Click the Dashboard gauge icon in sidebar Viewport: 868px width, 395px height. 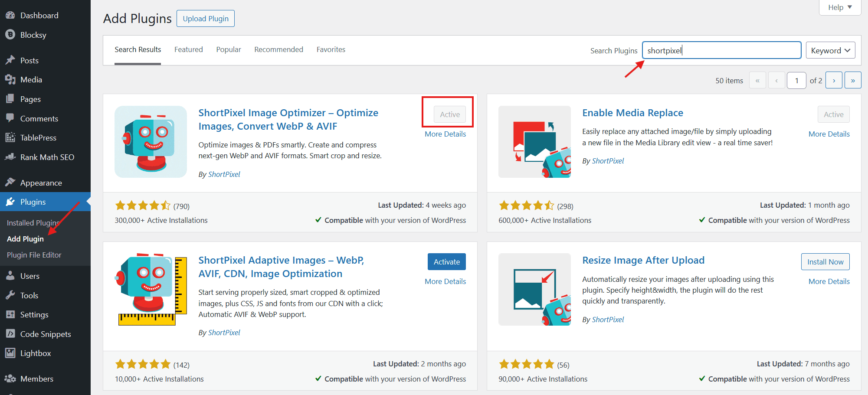10,15
